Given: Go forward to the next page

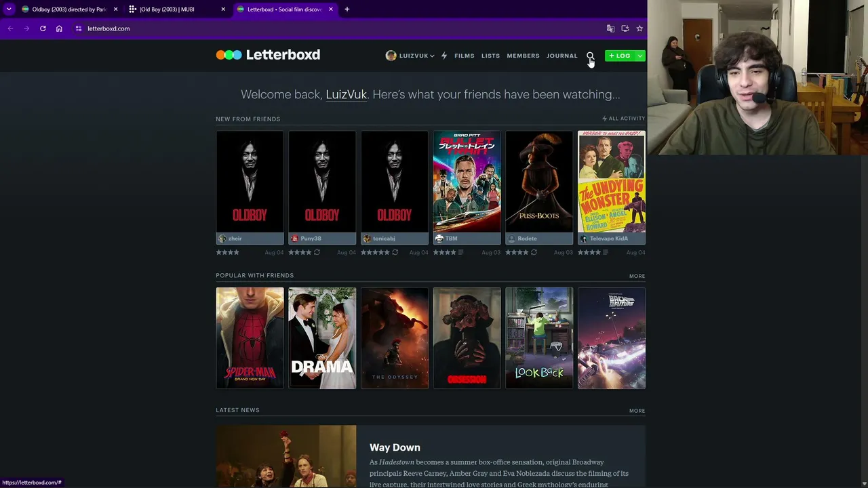Looking at the screenshot, I should [x=26, y=28].
